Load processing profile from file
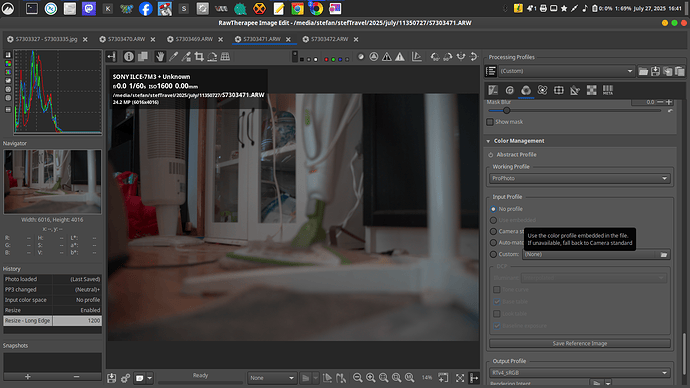The height and width of the screenshot is (388, 690). 643,71
